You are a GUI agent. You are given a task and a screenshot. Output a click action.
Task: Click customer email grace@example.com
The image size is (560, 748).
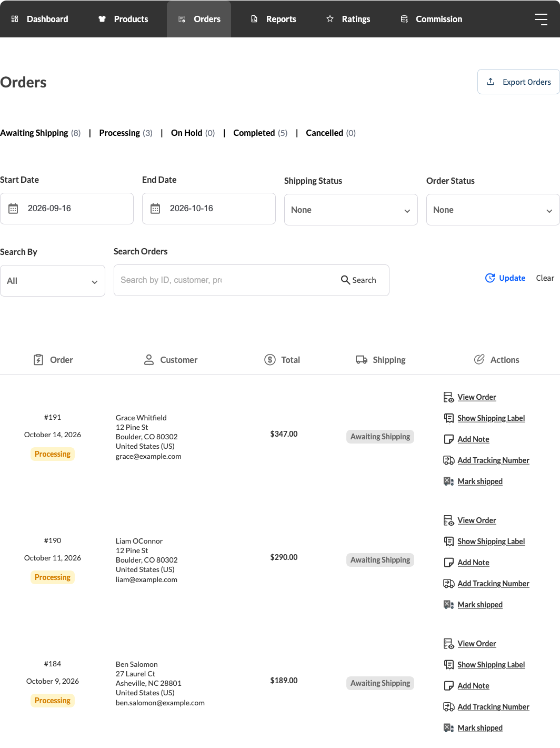(x=148, y=456)
